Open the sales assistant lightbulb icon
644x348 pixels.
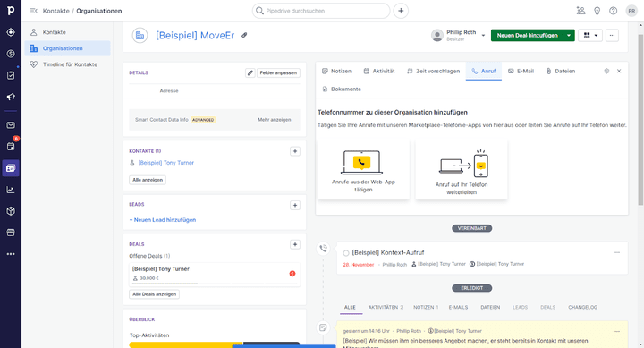(x=597, y=11)
